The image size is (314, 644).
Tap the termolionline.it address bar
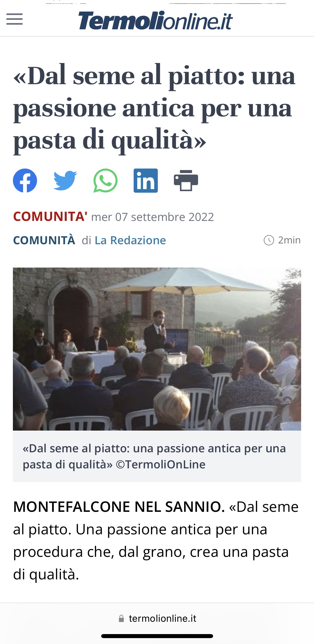pos(157,619)
